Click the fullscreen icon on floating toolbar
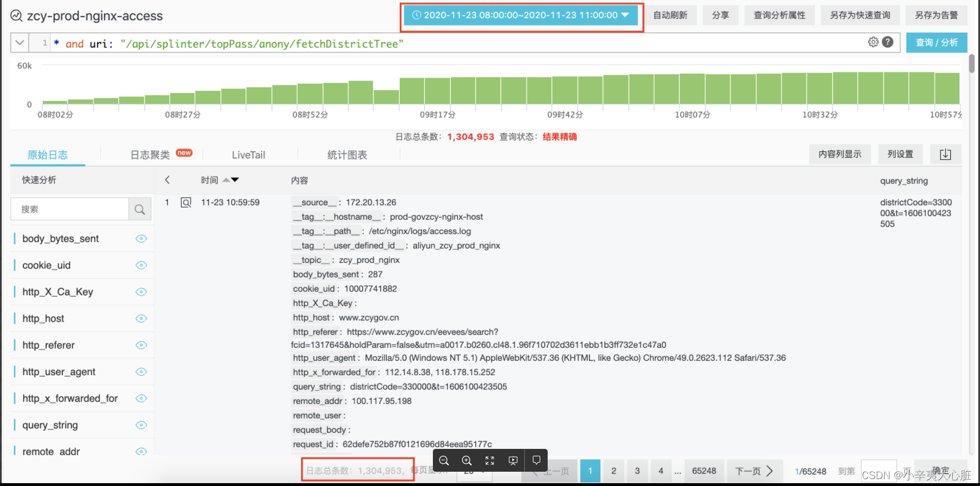This screenshot has height=486, width=980. click(x=489, y=460)
